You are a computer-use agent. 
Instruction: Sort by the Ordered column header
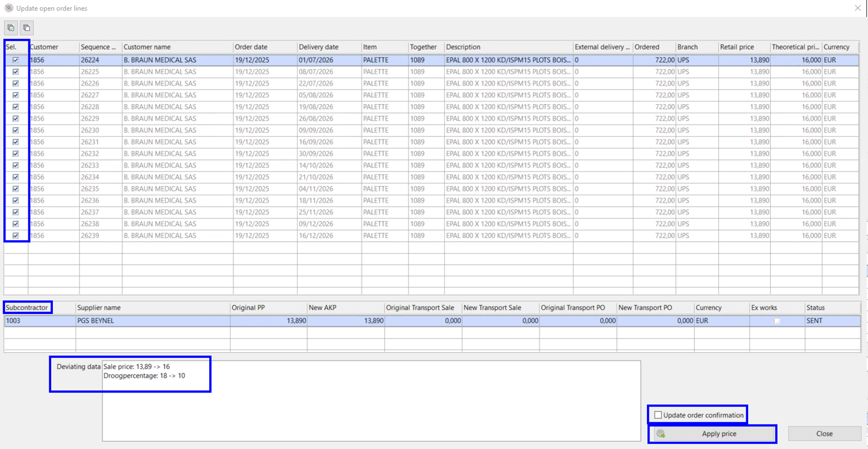[654, 47]
